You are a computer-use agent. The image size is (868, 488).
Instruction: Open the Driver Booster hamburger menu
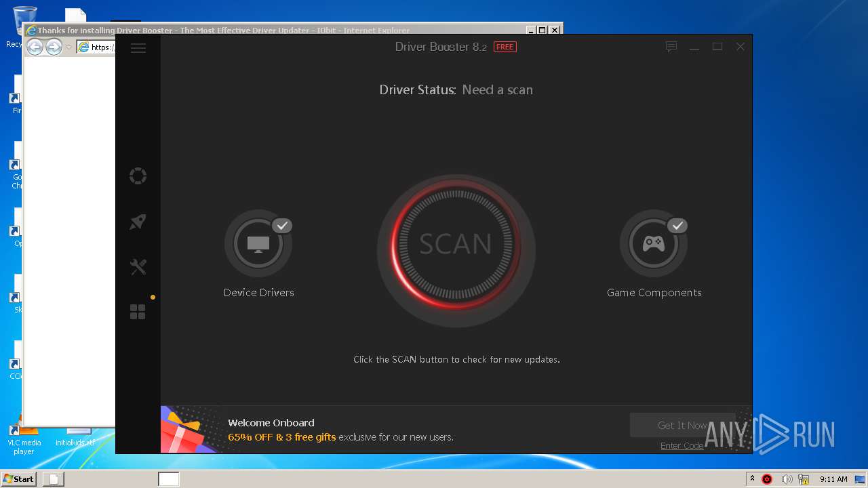(x=138, y=48)
